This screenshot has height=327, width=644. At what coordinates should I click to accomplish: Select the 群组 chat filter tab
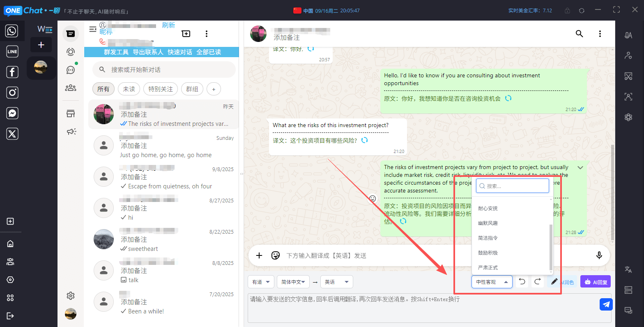[192, 89]
